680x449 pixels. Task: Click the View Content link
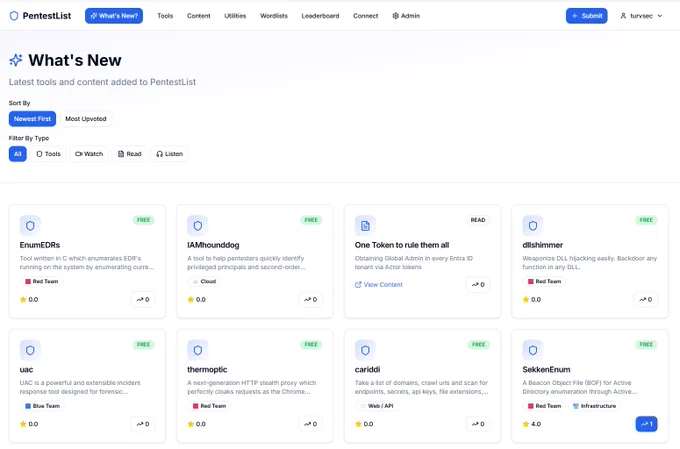(x=379, y=285)
